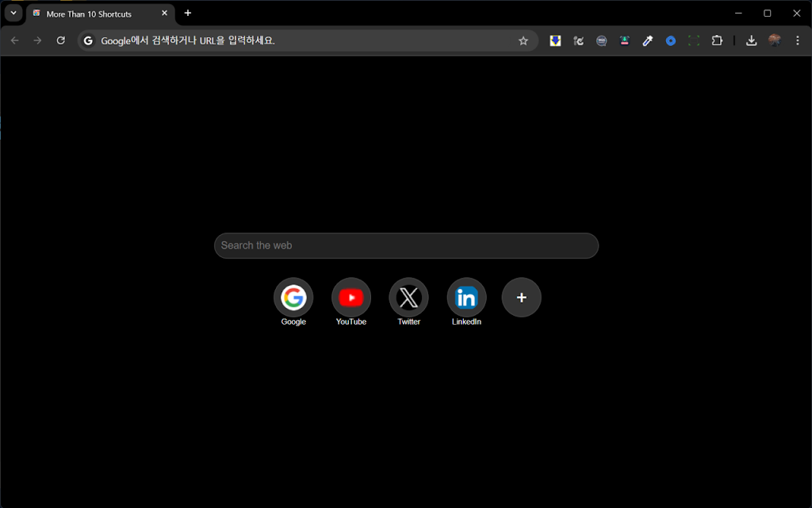The image size is (812, 508).
Task: Click the yellow download arrow extension icon
Action: point(555,40)
